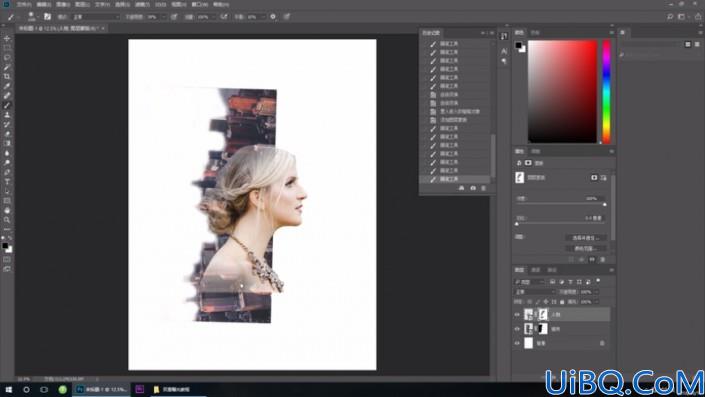Screen dimensions: 705x397
Task: Click the Select and Mask button
Action: 585,238
